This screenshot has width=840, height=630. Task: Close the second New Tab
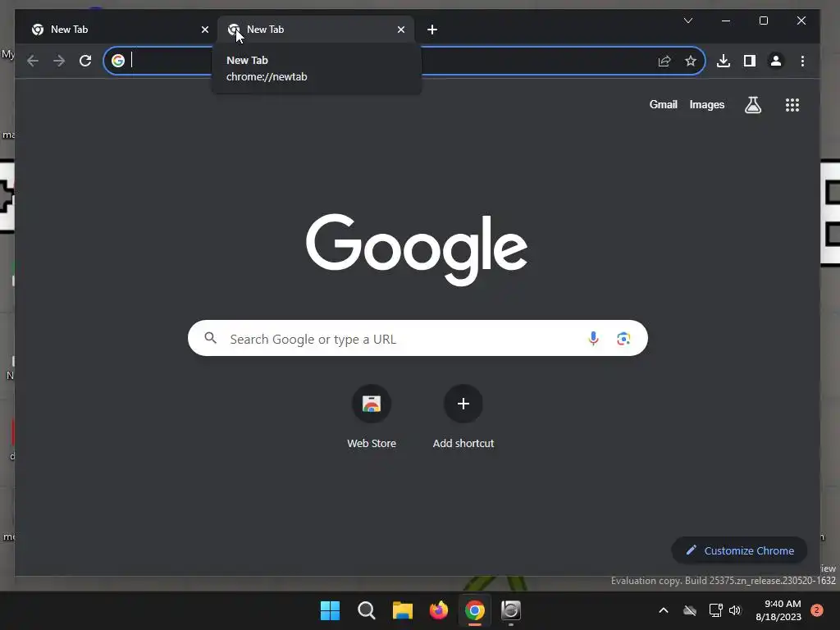pyautogui.click(x=400, y=30)
